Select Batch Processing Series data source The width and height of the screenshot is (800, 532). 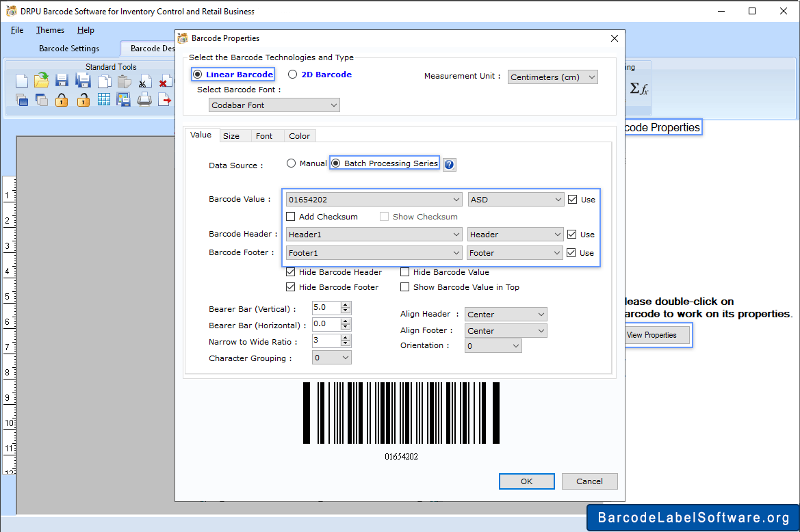[385, 163]
